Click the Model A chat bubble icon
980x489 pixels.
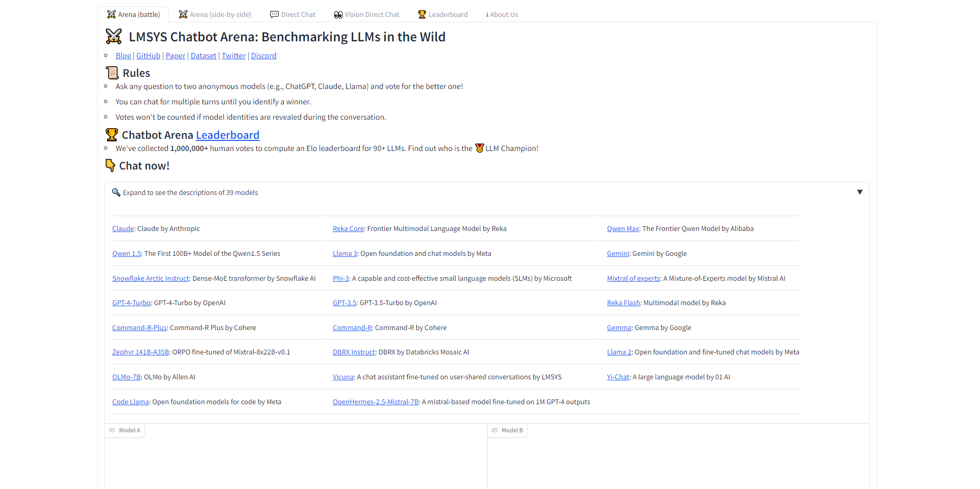[x=112, y=430]
